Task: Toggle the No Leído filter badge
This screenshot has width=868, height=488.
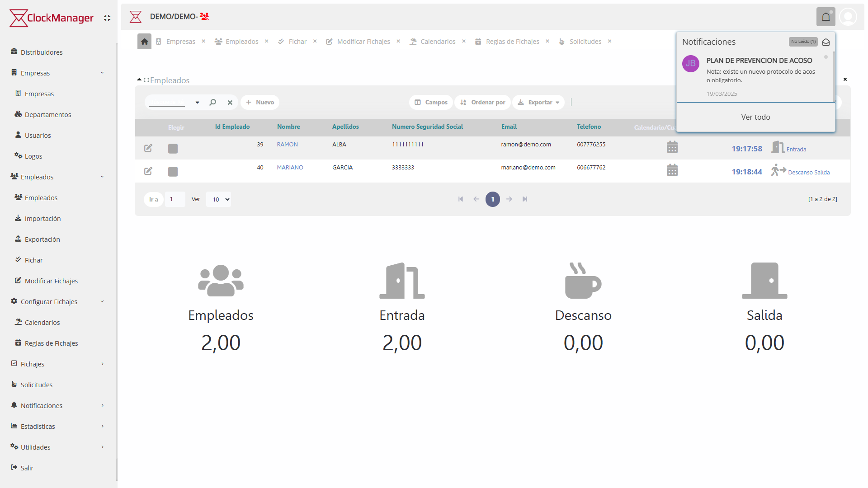Action: (803, 42)
